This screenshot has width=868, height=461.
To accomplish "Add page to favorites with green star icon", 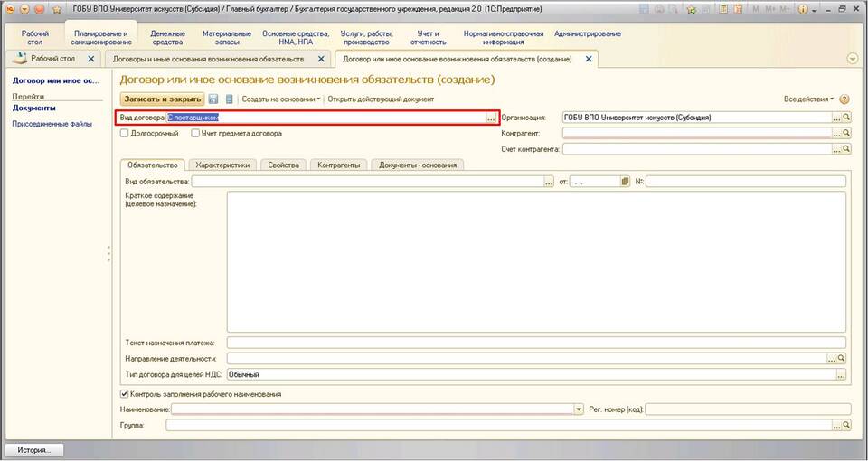I will pyautogui.click(x=692, y=9).
